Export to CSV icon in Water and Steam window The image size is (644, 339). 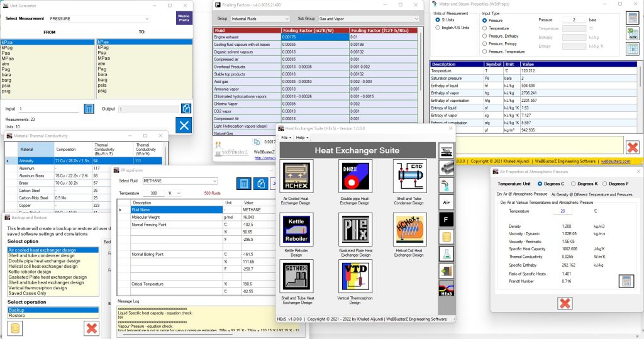click(633, 34)
